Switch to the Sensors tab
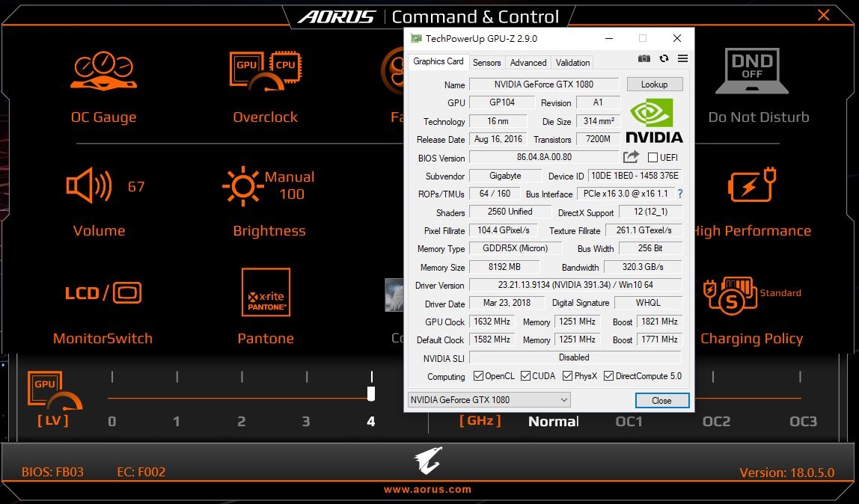The height and width of the screenshot is (504, 859). 486,62
